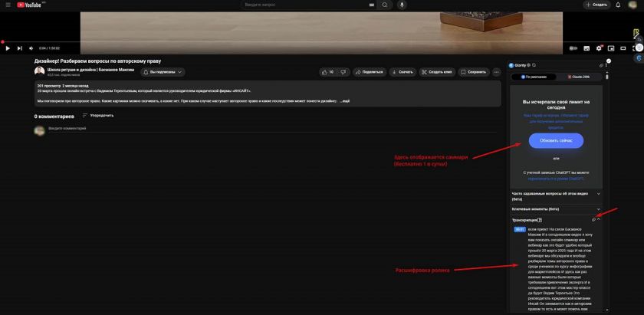The height and width of the screenshot is (315, 644).
Task: Enable fullscreen mode in the player
Action: (635, 48)
